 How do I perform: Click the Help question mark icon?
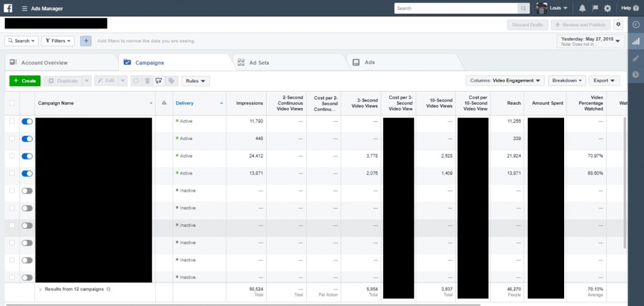coord(636,8)
